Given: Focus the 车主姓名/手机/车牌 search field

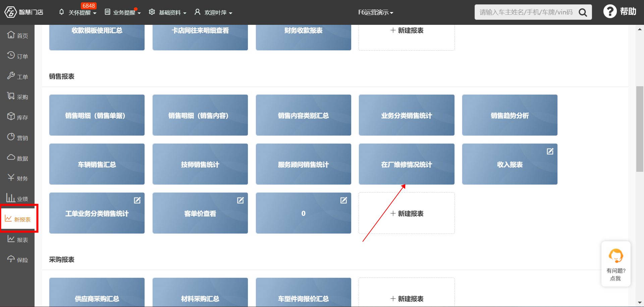Looking at the screenshot, I should (526, 12).
